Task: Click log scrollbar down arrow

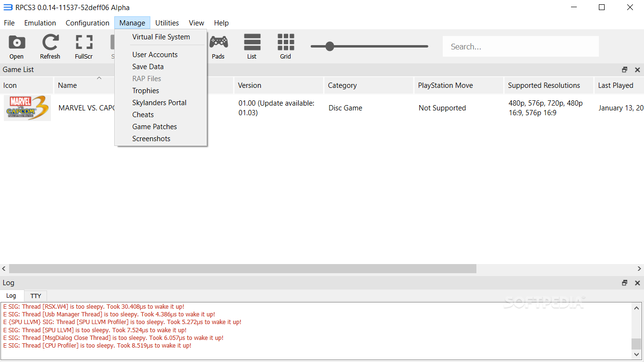Action: (x=636, y=354)
